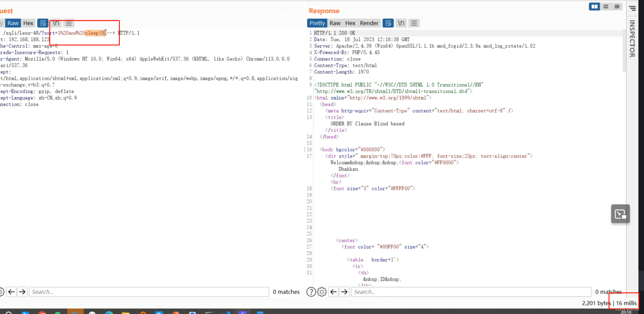Switch Request view to Hex tab

pyautogui.click(x=28, y=23)
